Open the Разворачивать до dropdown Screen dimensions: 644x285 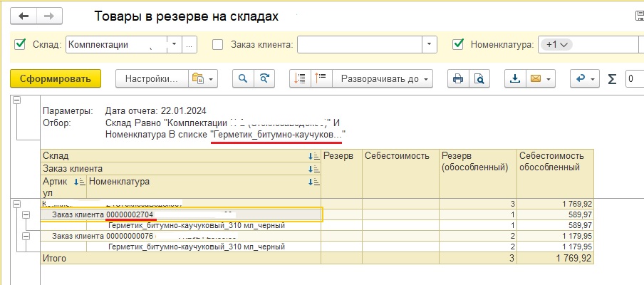(383, 78)
